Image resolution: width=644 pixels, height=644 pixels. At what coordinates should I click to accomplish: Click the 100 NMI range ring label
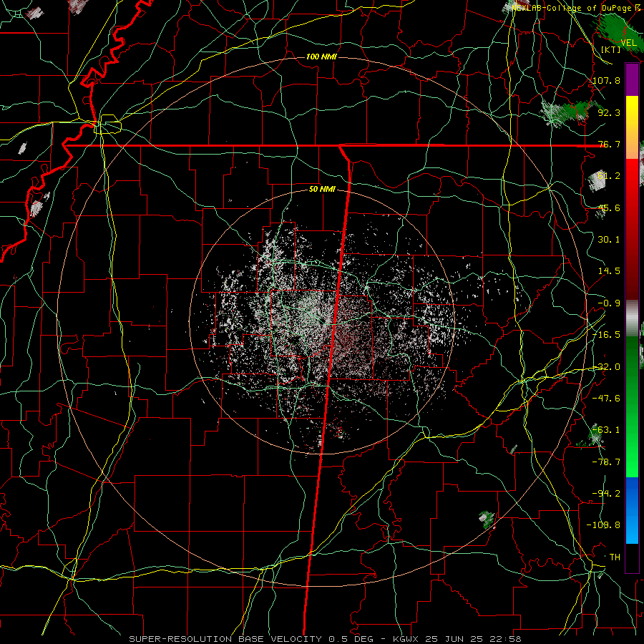(321, 57)
